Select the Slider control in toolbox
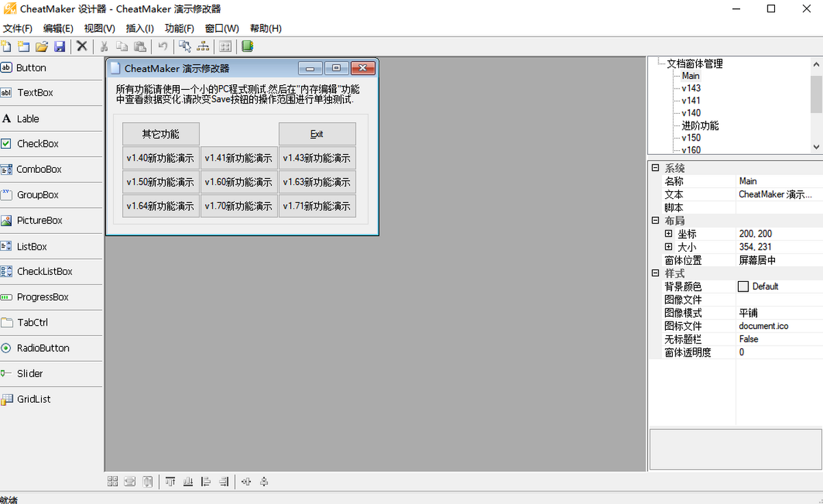 pyautogui.click(x=51, y=374)
